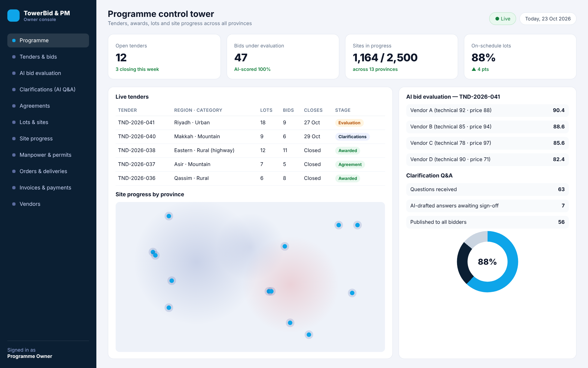Select Vendor C score row
Viewport: 588px width, 368px height.
point(487,143)
